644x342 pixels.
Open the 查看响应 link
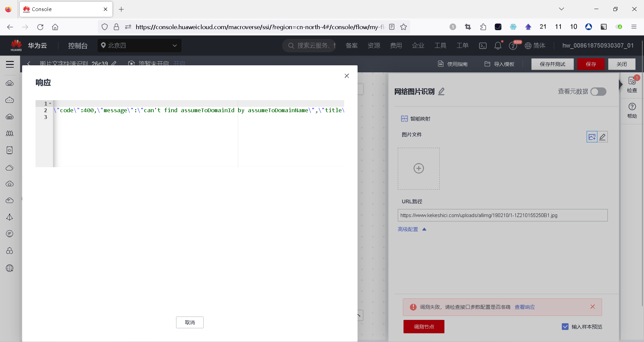(x=525, y=307)
